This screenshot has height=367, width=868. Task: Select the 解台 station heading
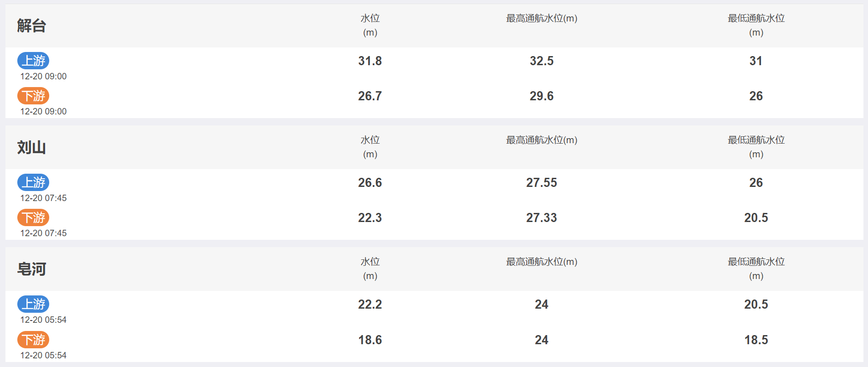[x=31, y=26]
